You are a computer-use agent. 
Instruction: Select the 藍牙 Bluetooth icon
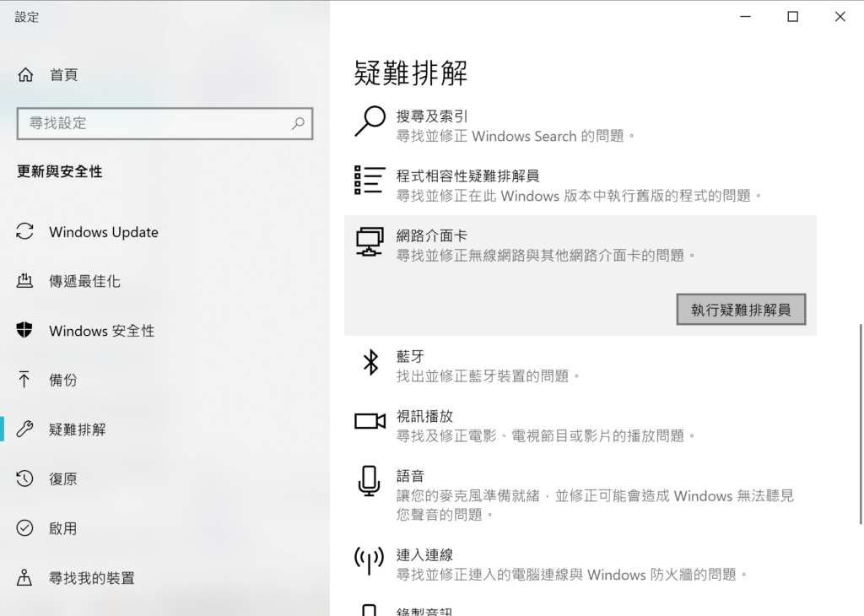[370, 362]
